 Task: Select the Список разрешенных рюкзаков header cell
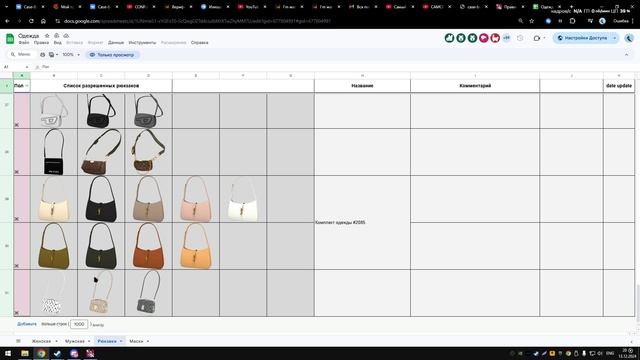click(x=101, y=86)
